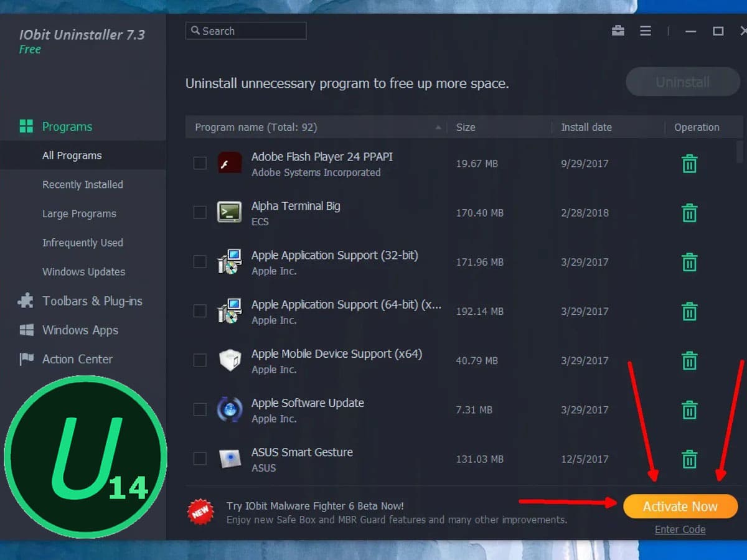Viewport: 747px width, 560px height.
Task: Click Apple Application Support (32-bit) installer icon
Action: click(x=230, y=261)
